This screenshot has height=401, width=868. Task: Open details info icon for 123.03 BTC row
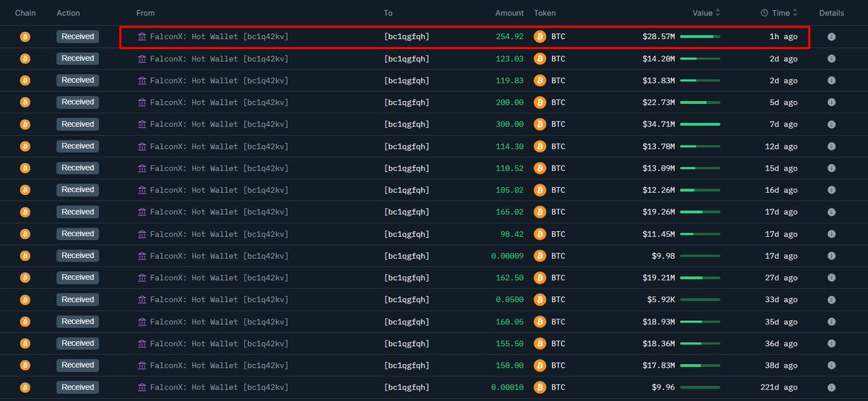point(831,59)
